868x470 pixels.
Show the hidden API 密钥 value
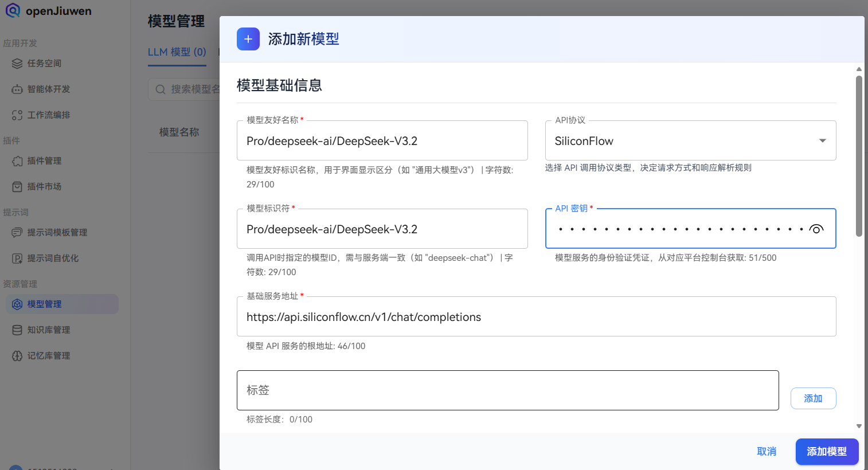pos(816,229)
